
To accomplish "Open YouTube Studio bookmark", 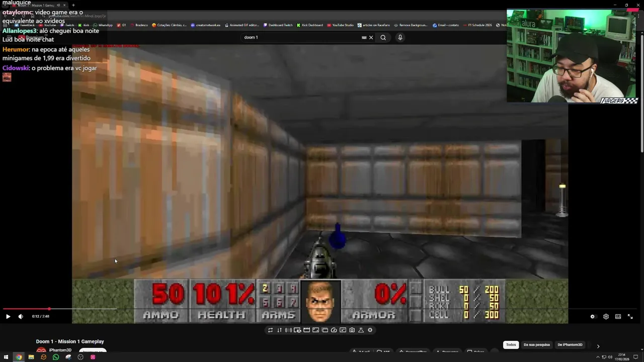I will 340,25.
